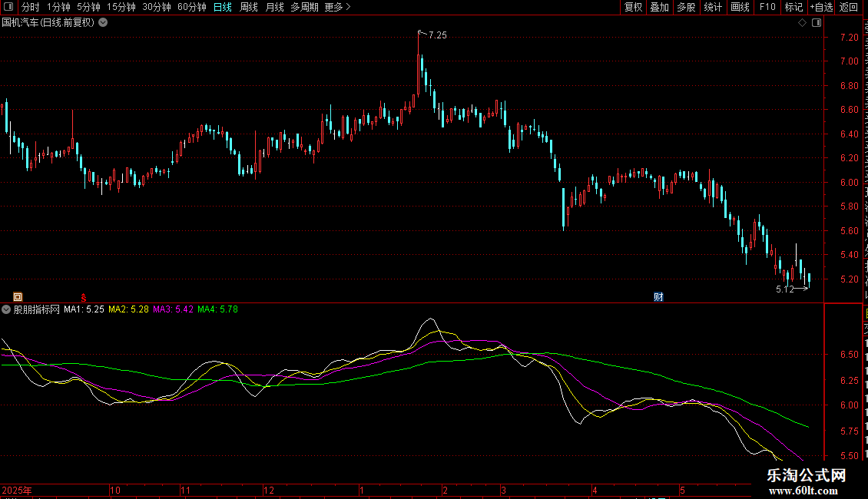This screenshot has width=868, height=499.
Task: Click the 7.25 high price label
Action: click(437, 35)
